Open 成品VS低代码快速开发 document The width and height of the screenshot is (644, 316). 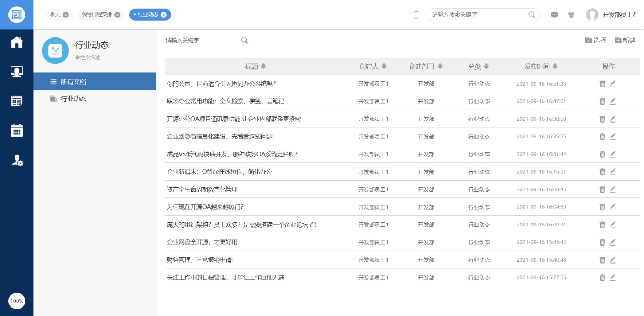coord(232,154)
